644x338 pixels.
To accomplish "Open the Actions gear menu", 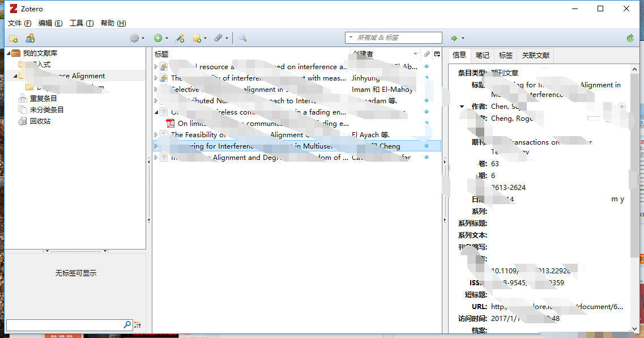I will coord(134,38).
